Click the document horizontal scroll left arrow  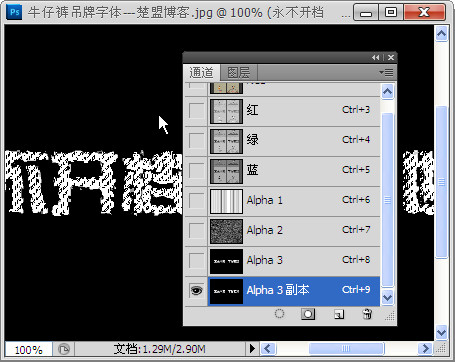click(x=268, y=349)
